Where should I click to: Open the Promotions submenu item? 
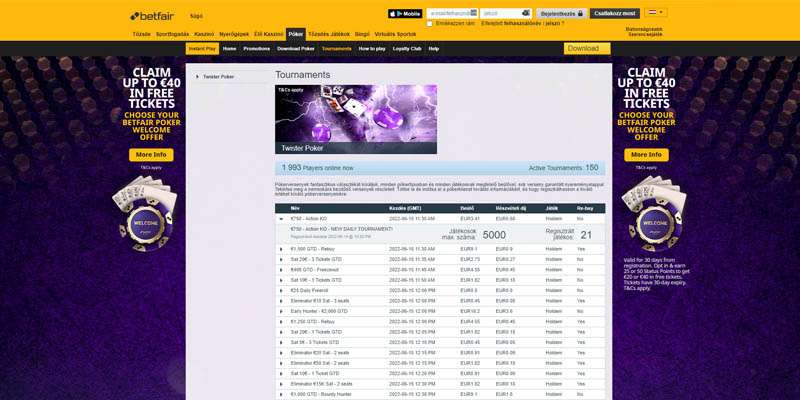coord(257,48)
